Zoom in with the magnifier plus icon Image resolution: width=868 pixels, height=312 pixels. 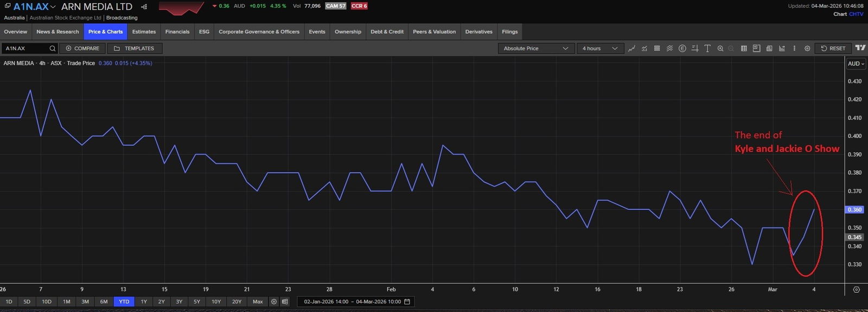(x=720, y=48)
